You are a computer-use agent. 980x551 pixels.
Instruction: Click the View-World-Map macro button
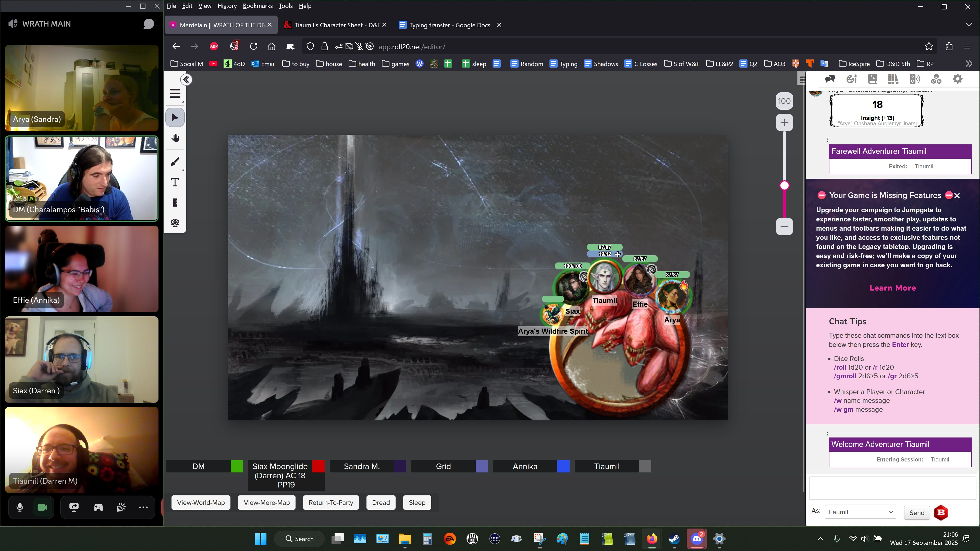click(x=201, y=502)
